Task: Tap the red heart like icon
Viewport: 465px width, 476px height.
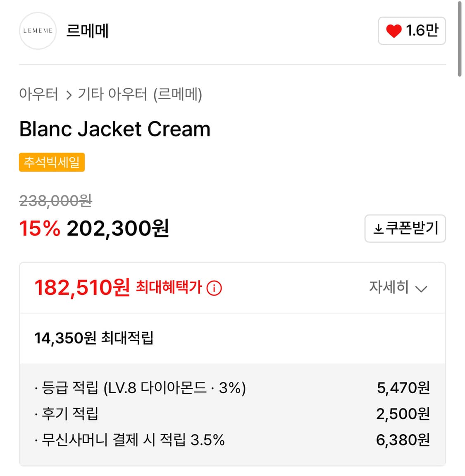Action: 393,31
